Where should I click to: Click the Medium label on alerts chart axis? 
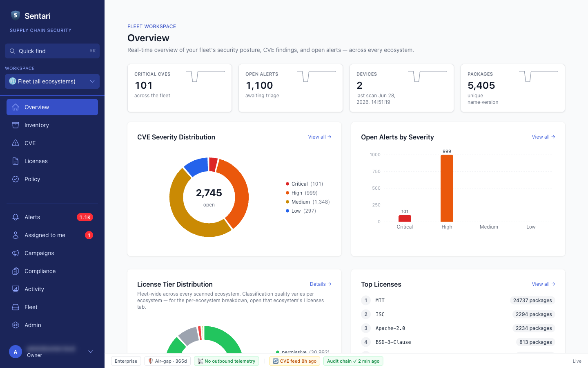tap(489, 227)
